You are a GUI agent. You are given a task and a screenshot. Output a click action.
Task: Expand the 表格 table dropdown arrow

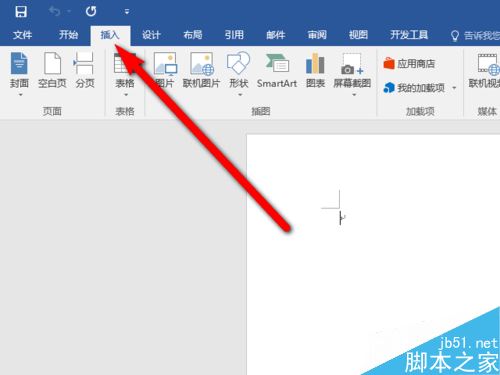click(x=126, y=95)
